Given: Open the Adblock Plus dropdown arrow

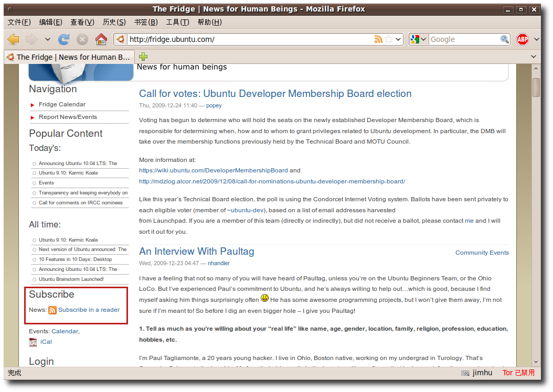Looking at the screenshot, I should [536, 39].
